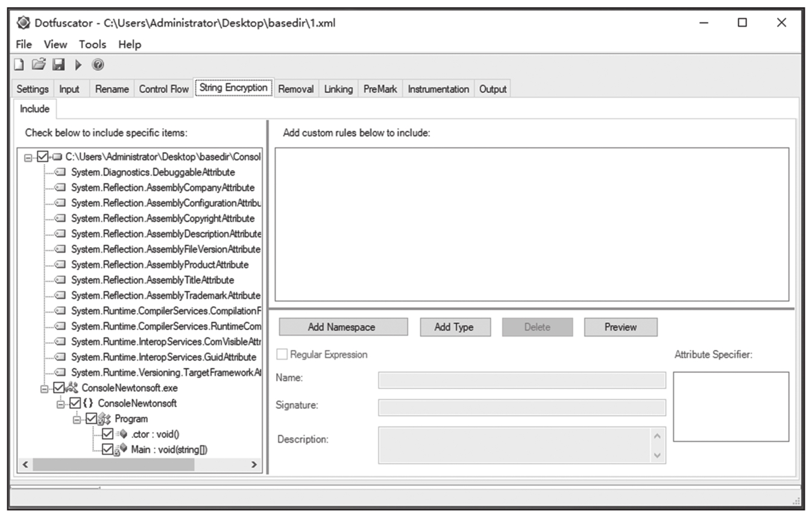Click the AssemblyCopyrightAttribute tag icon

pos(60,218)
